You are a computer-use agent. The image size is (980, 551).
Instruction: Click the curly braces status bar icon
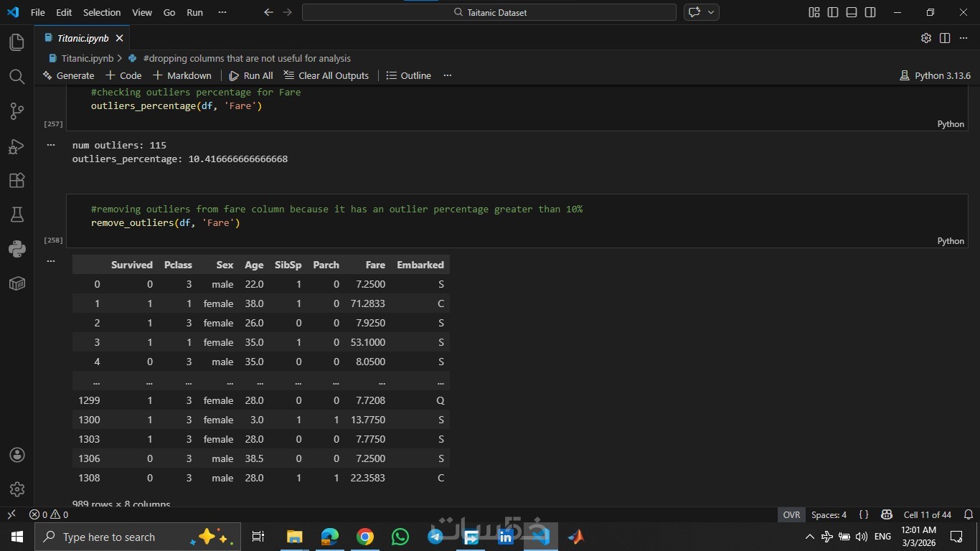(x=864, y=514)
